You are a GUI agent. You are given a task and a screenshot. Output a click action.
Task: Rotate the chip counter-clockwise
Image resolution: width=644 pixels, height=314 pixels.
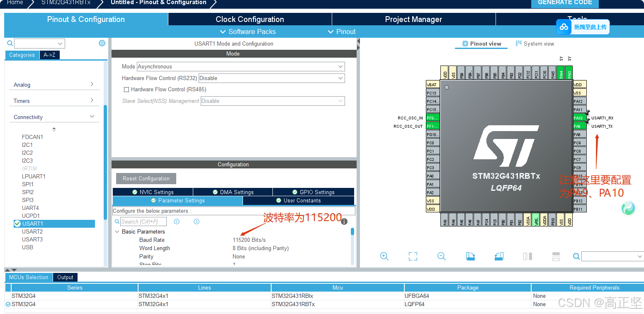499,256
